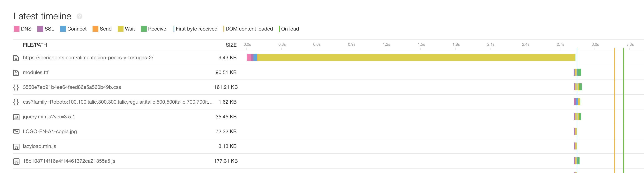The image size is (644, 173).
Task: Select the jquery.min.js?ver=3.5.1 file entry
Action: point(49,117)
